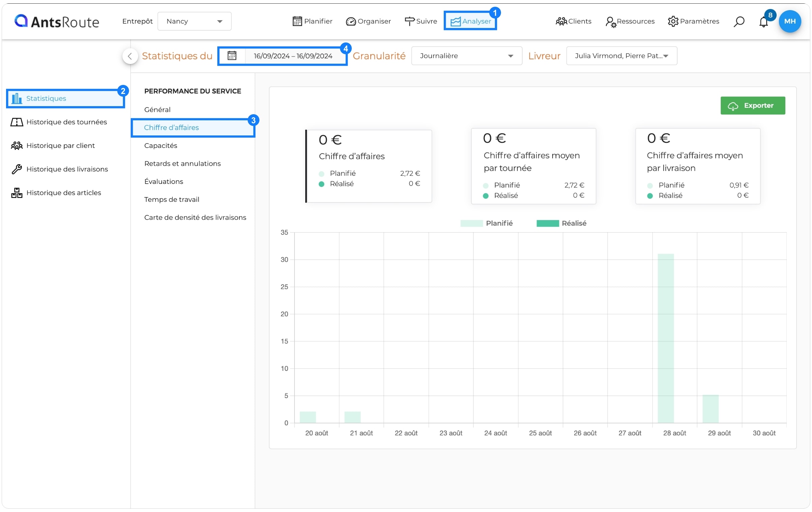Screen dimensions: 812x512
Task: Select the Chiffre d'affaires total card
Action: [368, 166]
